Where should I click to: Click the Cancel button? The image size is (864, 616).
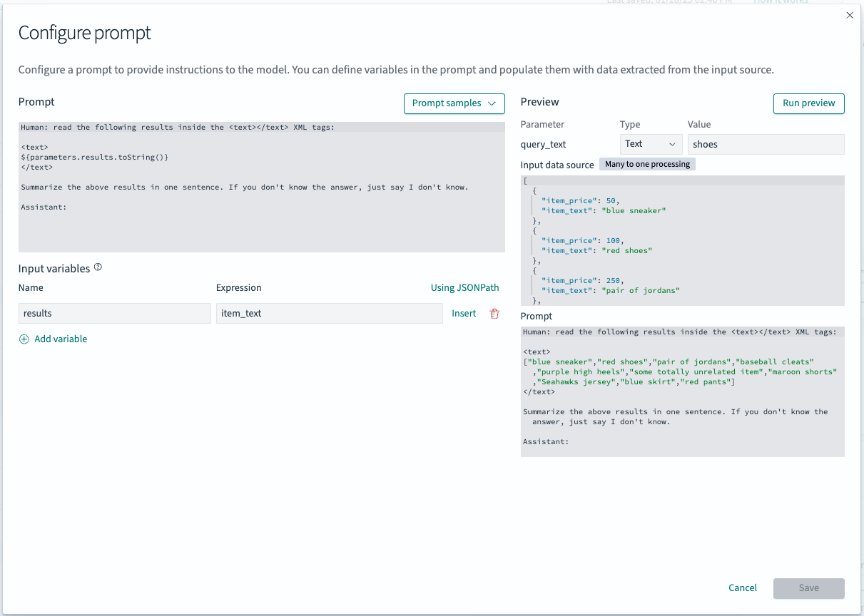point(743,588)
